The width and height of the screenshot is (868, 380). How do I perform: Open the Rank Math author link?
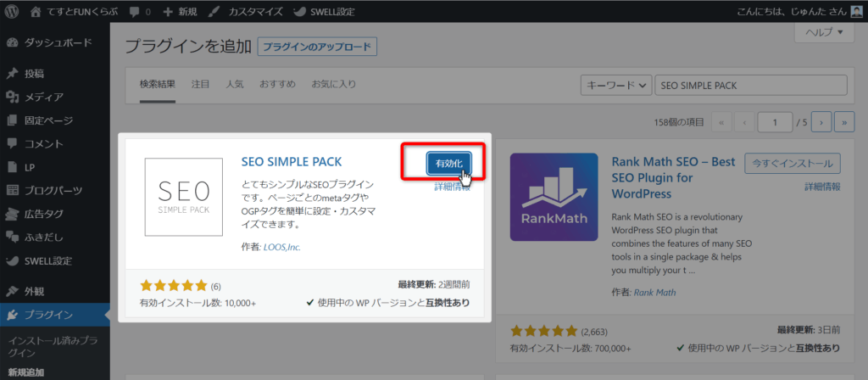(655, 292)
